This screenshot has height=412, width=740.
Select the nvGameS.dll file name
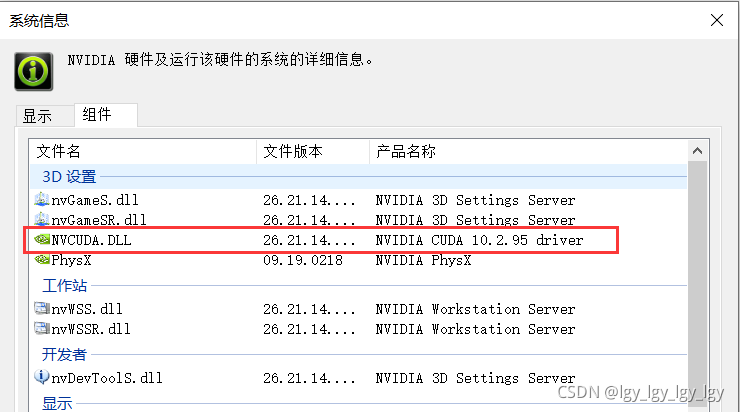pyautogui.click(x=95, y=200)
